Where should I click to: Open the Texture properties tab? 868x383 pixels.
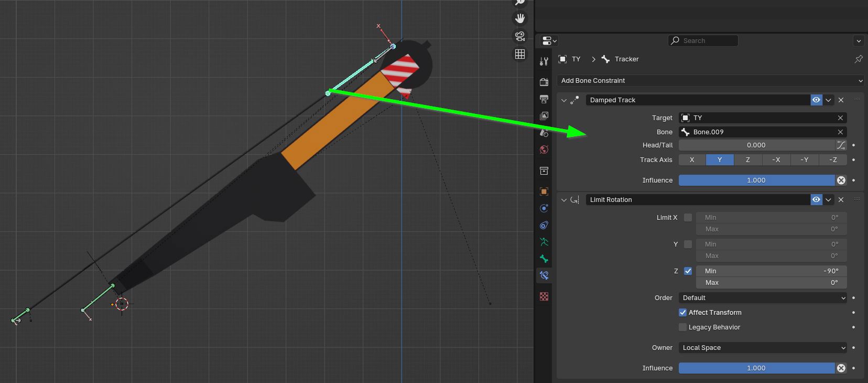tap(544, 296)
